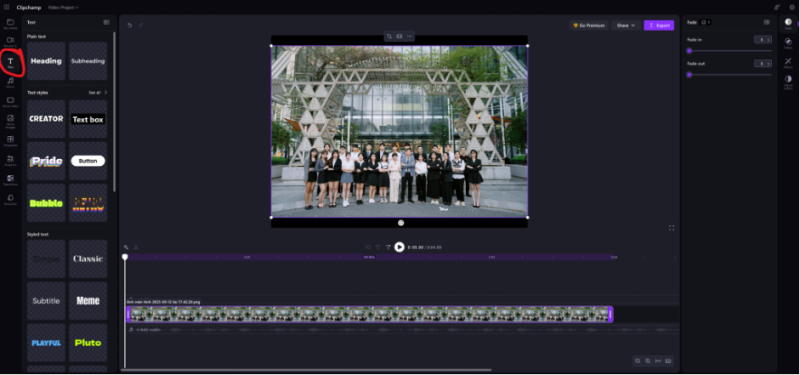
Task: Add the Subheading plain text
Action: tap(88, 61)
